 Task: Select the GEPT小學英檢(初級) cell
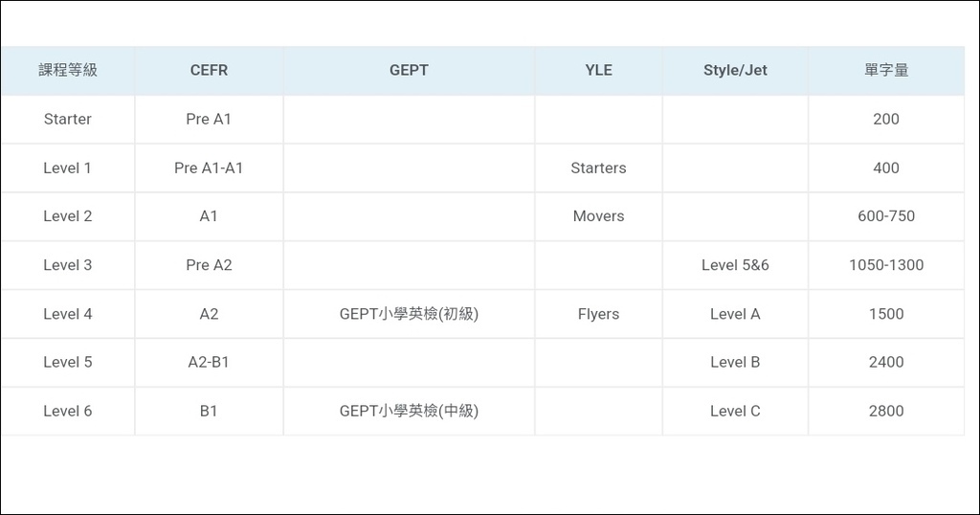(x=409, y=314)
